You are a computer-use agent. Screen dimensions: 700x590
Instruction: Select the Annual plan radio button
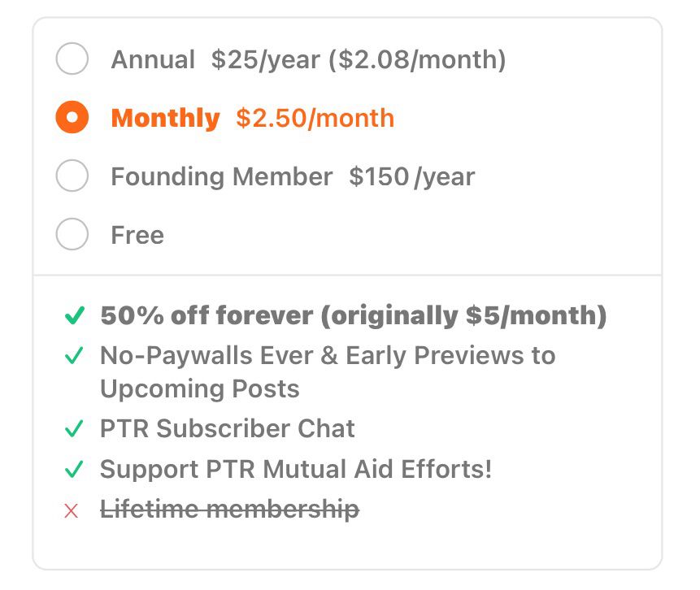(x=72, y=59)
